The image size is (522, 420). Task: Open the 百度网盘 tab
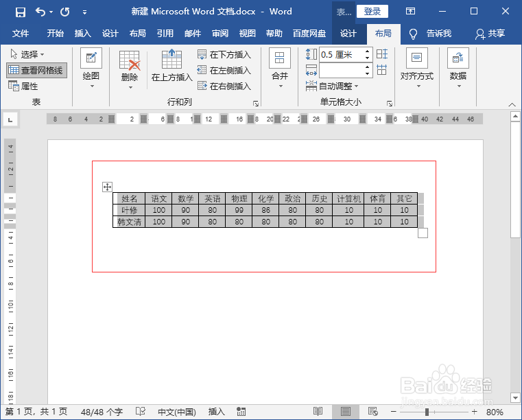point(309,34)
